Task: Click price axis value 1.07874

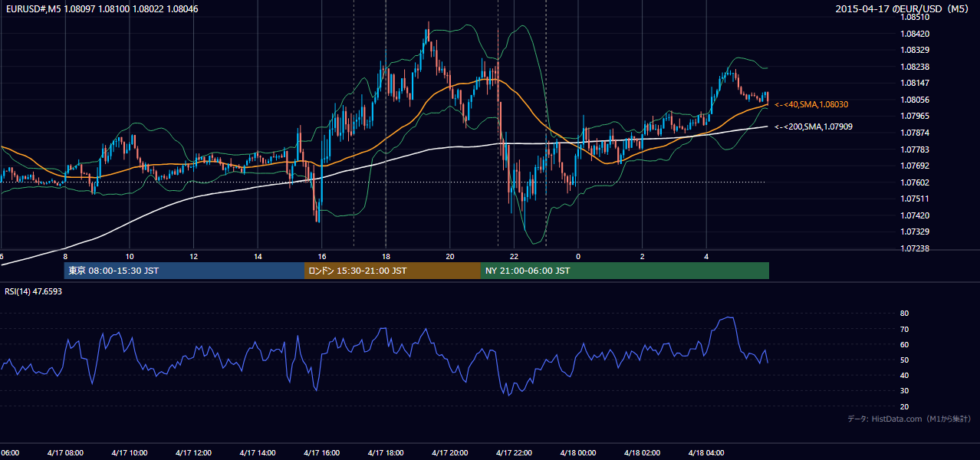Action: pyautogui.click(x=915, y=133)
